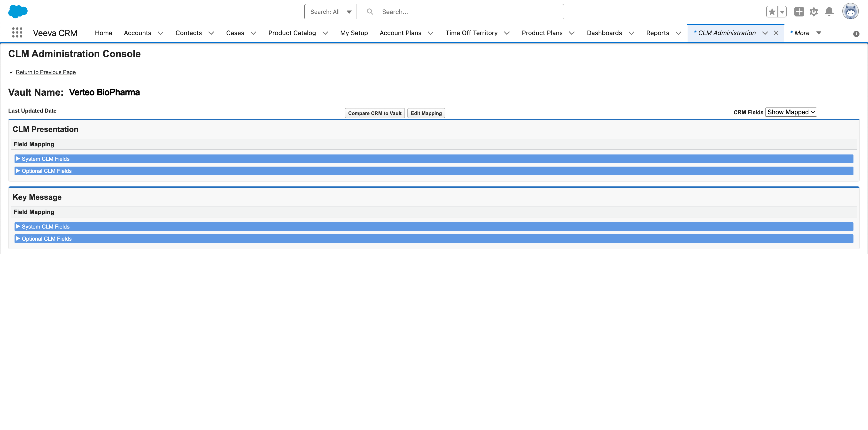Expand System CLM Fields under CLM Presentation
The height and width of the screenshot is (430, 868).
46,159
